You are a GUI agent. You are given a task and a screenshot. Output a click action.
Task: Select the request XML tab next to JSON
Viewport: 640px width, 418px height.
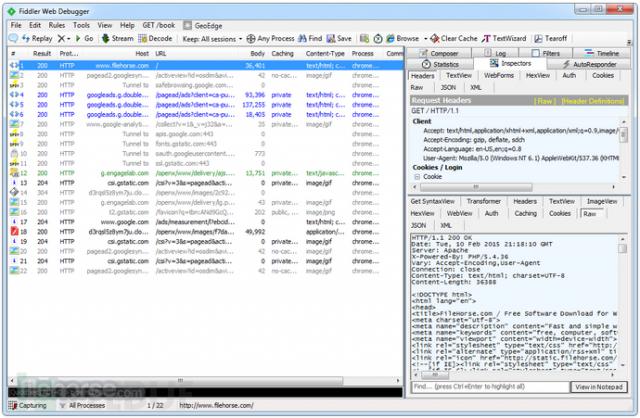click(476, 87)
